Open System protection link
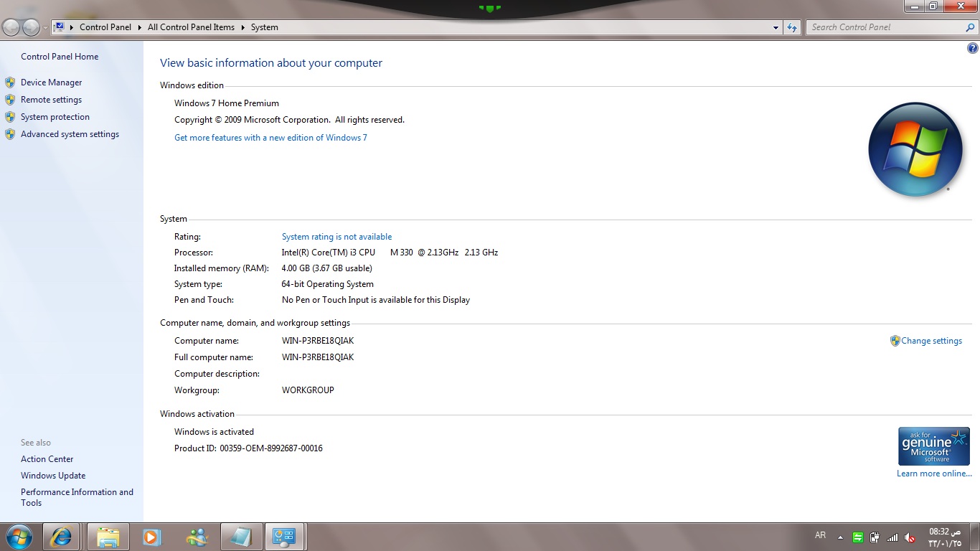 click(x=55, y=117)
